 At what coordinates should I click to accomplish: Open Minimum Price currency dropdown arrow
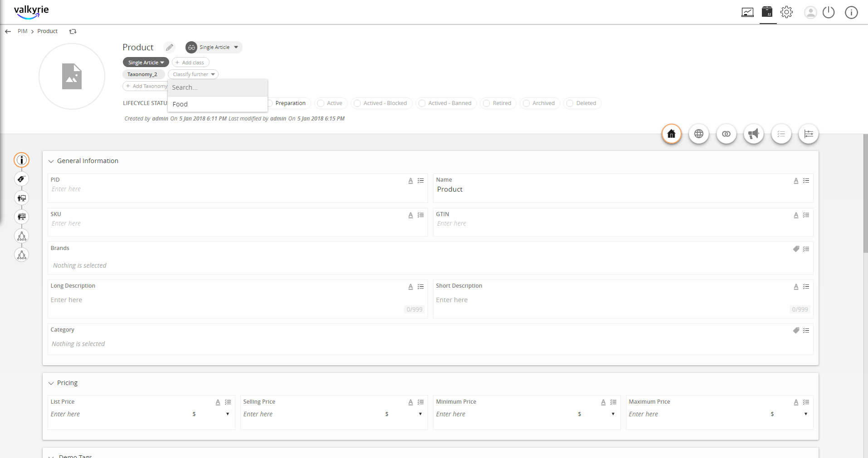pyautogui.click(x=613, y=414)
